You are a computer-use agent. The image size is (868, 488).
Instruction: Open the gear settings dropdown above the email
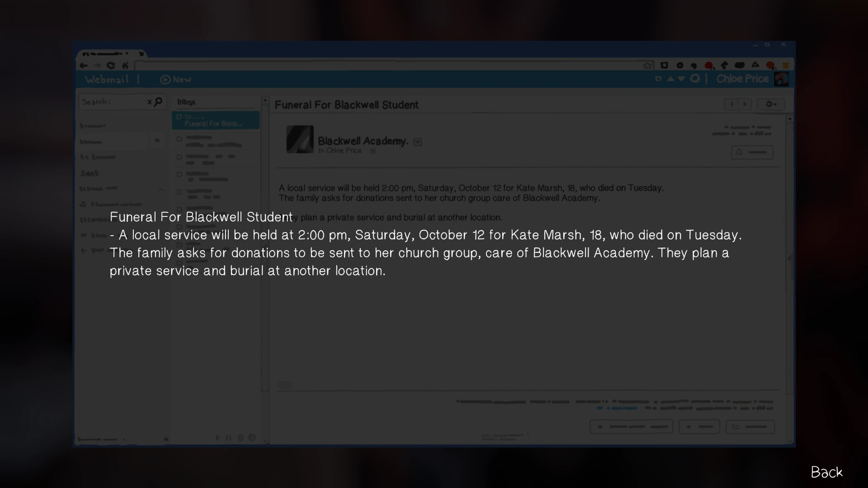(x=771, y=104)
